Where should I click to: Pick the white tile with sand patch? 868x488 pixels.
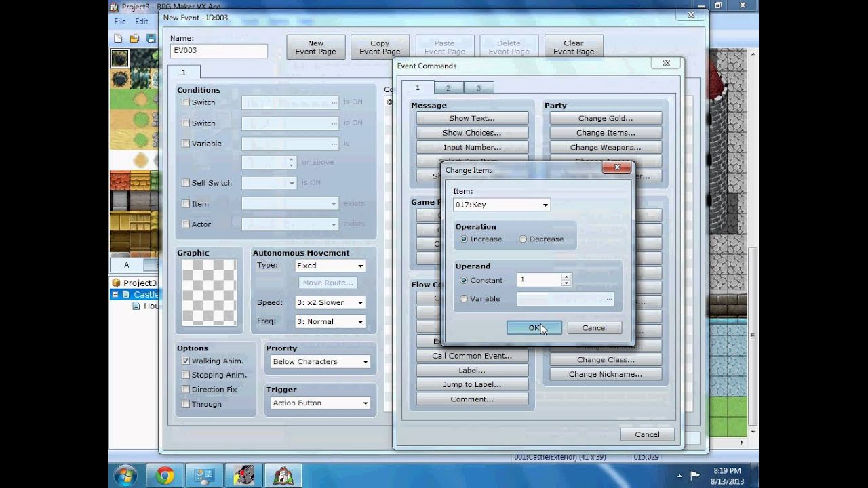pyautogui.click(x=140, y=161)
